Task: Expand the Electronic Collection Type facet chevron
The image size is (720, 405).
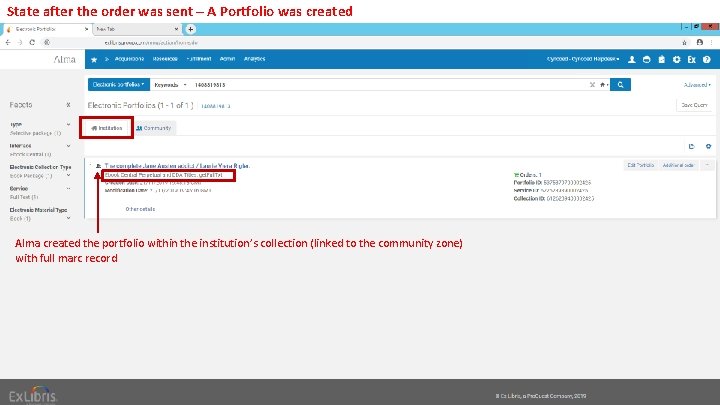Action: coord(68,175)
